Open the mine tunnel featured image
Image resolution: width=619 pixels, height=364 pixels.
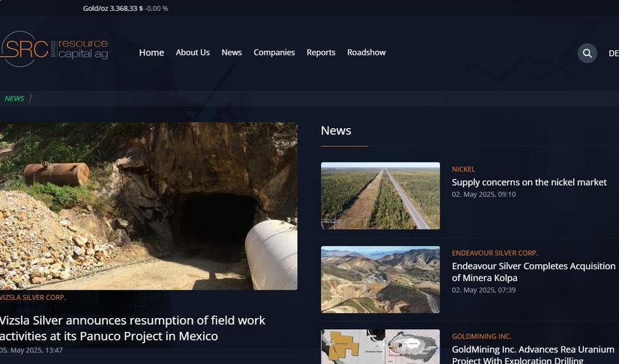[149, 206]
